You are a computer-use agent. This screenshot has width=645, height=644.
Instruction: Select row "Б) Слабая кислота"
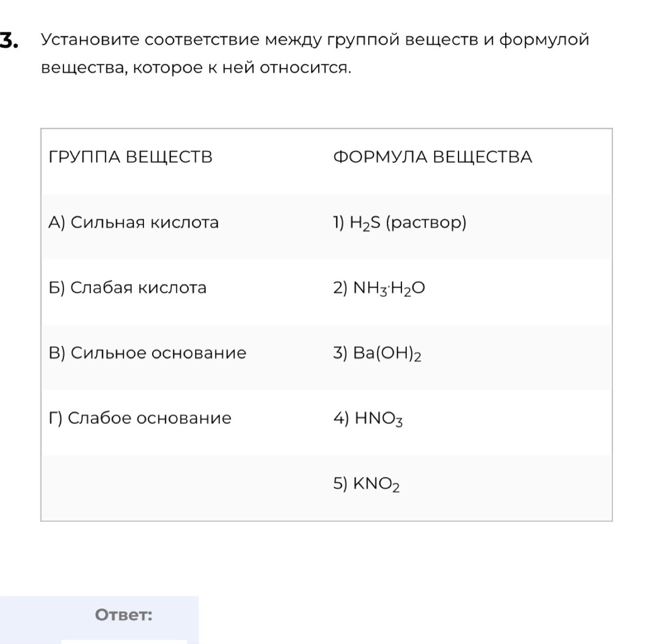click(x=127, y=288)
